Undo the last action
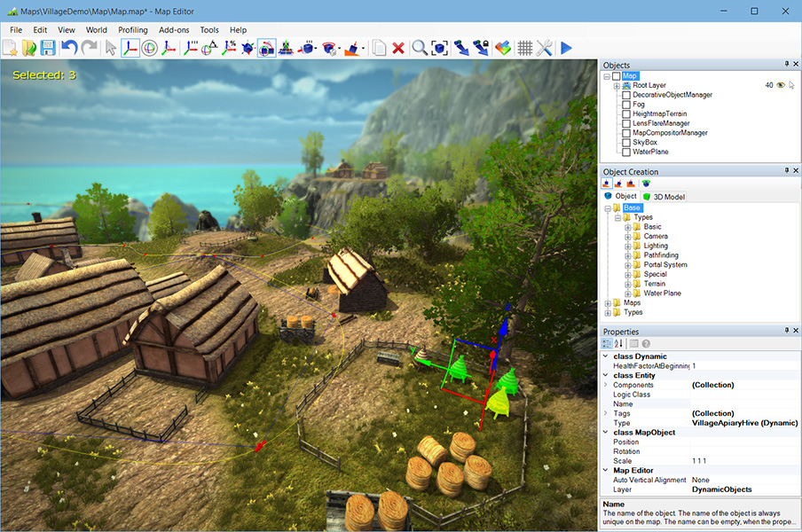This screenshot has width=802, height=532. [69, 48]
